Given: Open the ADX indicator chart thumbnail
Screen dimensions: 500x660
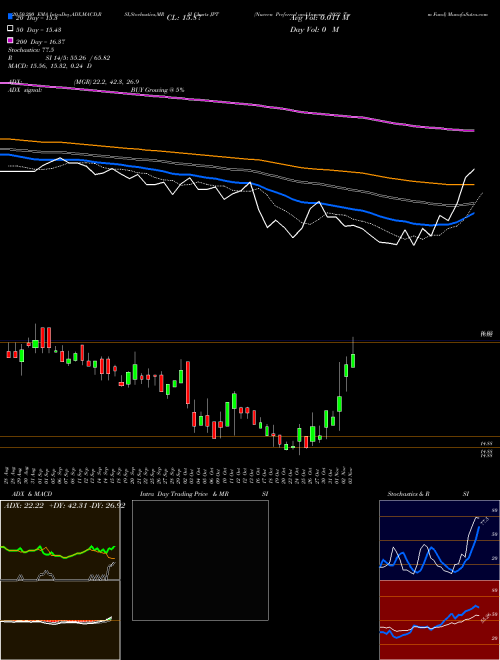Looking at the screenshot, I should [x=60, y=540].
